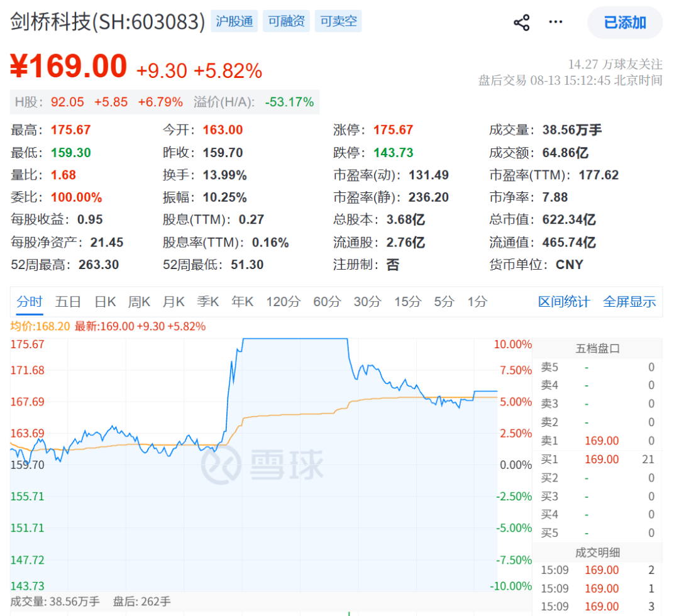Screen dimensions: 679x616
Task: Click the 可融资 tag
Action: 286,21
